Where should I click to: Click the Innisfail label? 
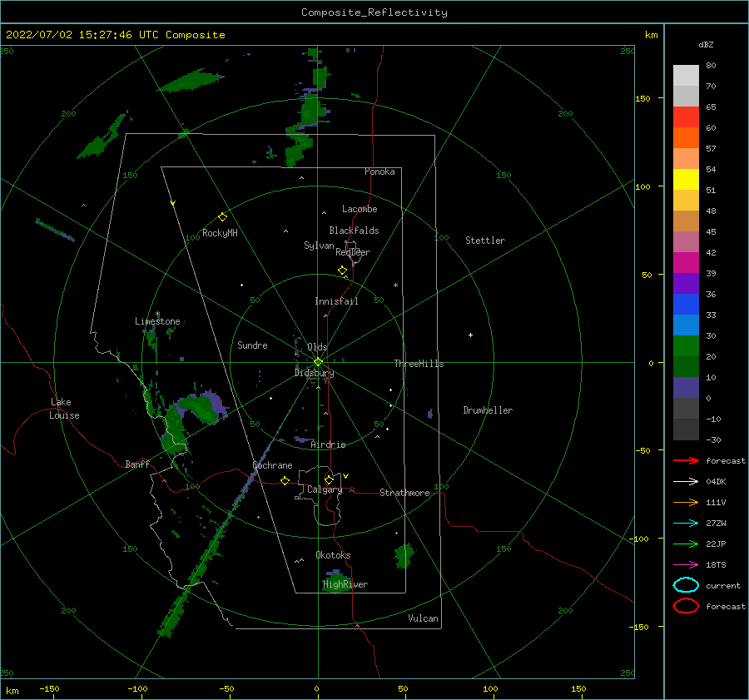pyautogui.click(x=336, y=301)
